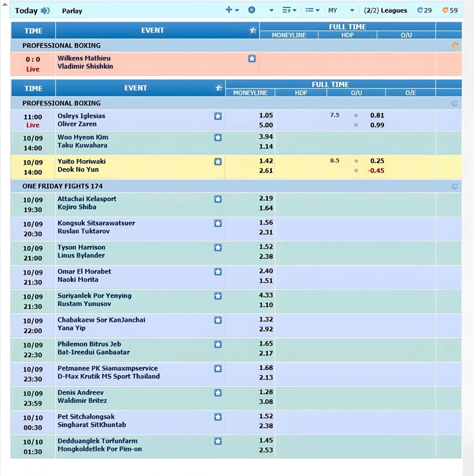Mark Petmanee PK Siamaxmpservice fight as favorite

pyautogui.click(x=217, y=369)
